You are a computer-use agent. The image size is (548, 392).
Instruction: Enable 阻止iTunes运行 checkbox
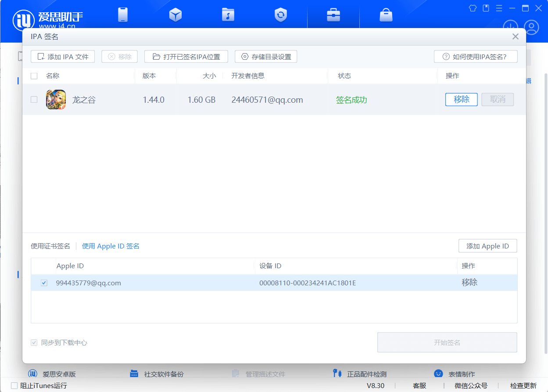point(14,386)
